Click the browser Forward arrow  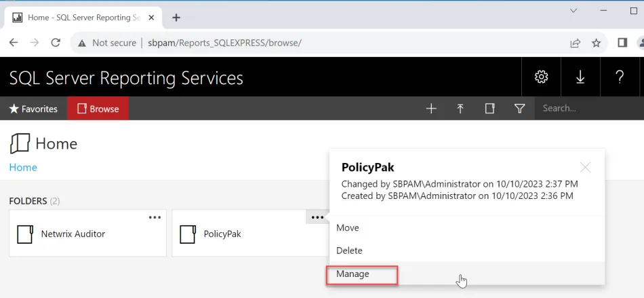click(35, 43)
